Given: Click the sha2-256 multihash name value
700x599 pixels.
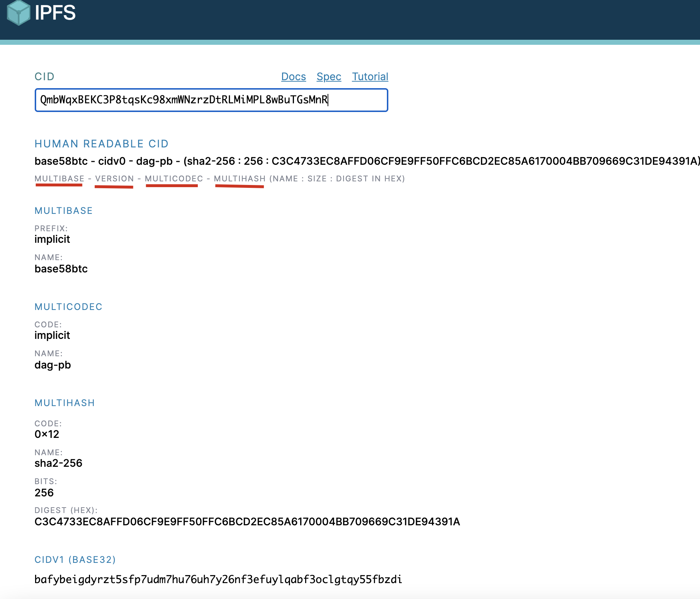Looking at the screenshot, I should 58,463.
